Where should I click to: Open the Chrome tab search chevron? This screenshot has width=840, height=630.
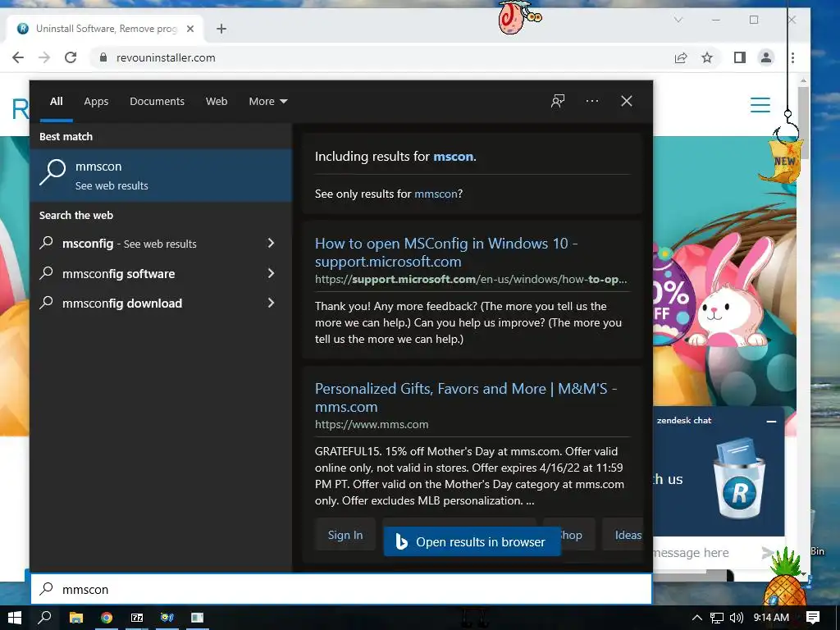click(678, 20)
